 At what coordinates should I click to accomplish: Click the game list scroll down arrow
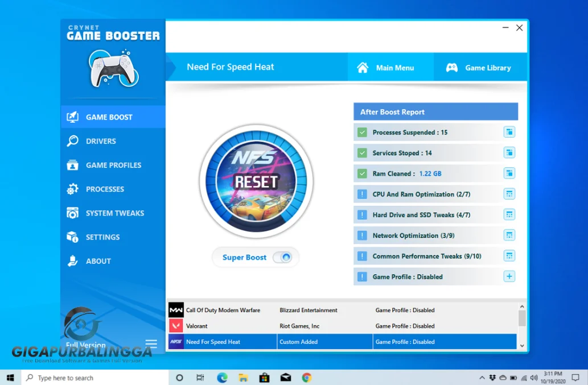pos(522,346)
